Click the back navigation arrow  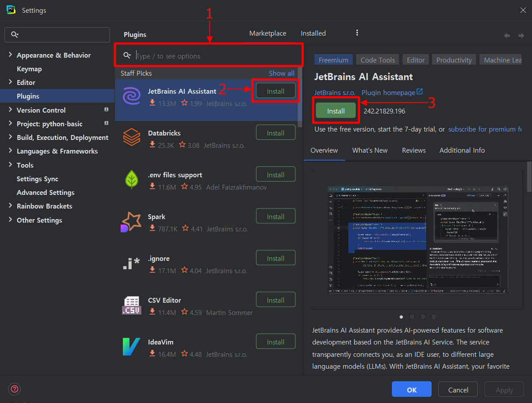507,36
